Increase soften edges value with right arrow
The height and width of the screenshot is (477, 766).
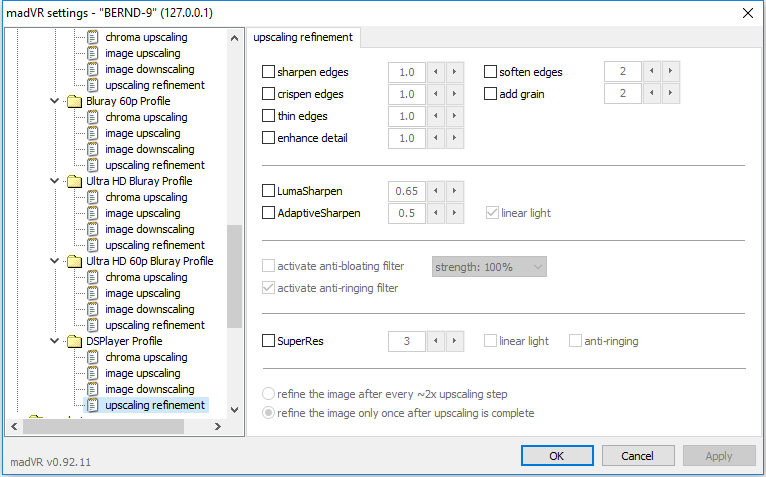point(670,71)
